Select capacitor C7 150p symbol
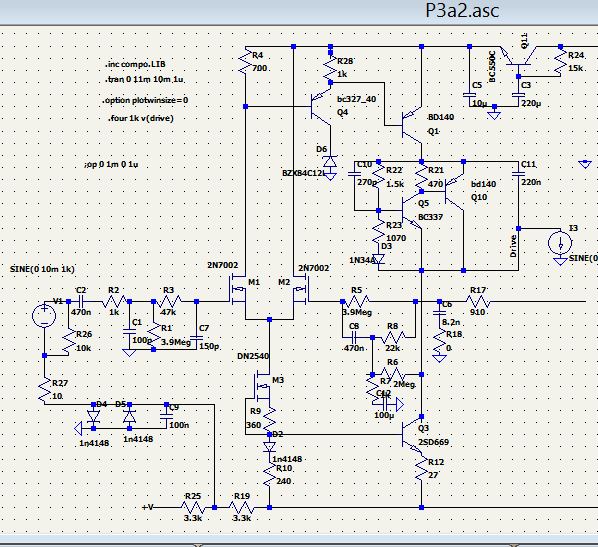 tap(196, 338)
